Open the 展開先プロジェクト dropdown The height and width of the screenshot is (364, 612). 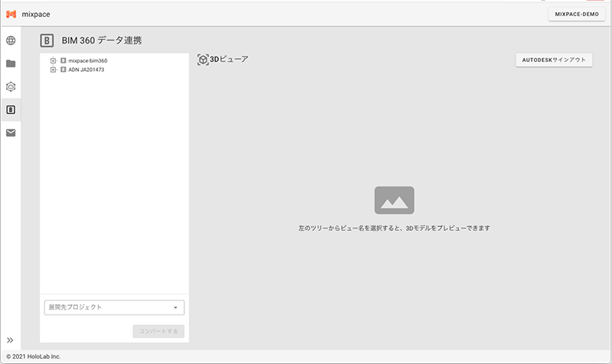[x=114, y=307]
